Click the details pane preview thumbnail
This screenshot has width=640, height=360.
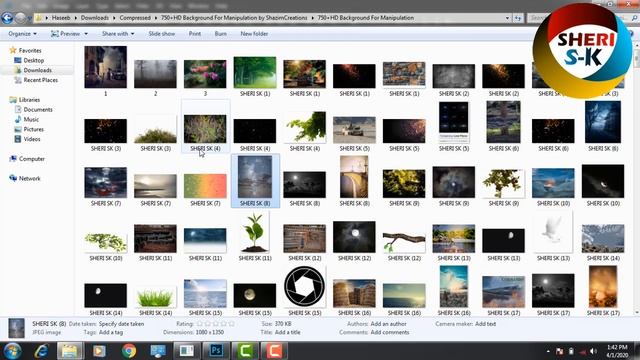click(16, 328)
